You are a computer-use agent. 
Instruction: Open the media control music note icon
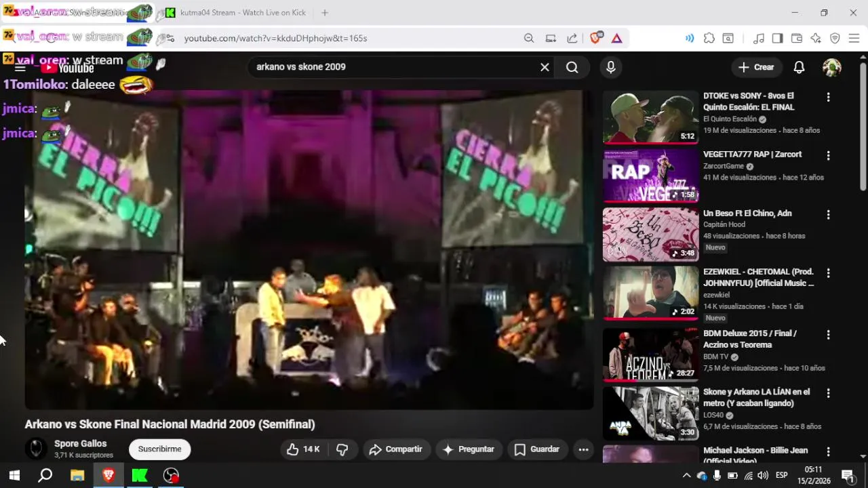[x=759, y=39]
